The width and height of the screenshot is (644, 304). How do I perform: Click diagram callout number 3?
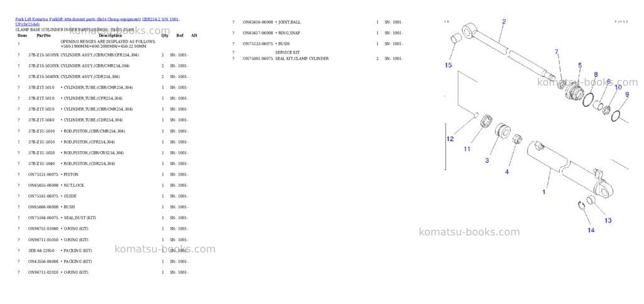(487, 160)
